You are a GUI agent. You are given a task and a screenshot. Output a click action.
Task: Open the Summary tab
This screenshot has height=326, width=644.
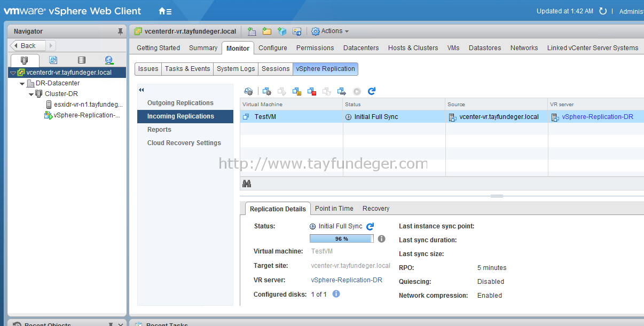pos(203,47)
